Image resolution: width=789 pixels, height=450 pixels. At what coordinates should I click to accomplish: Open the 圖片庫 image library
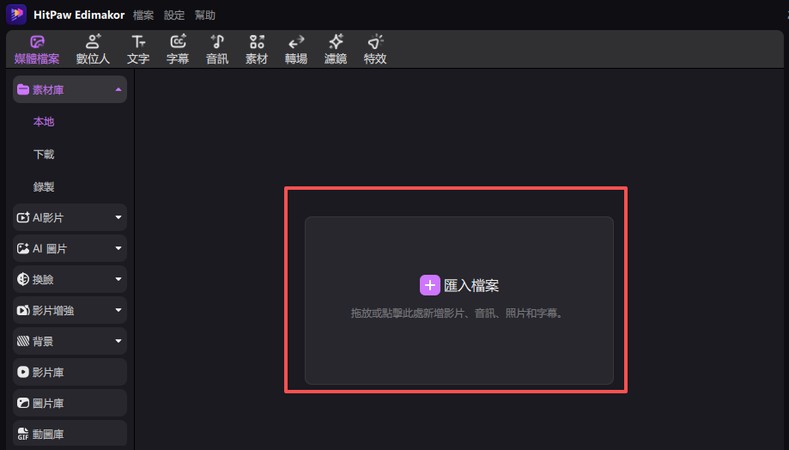click(69, 403)
